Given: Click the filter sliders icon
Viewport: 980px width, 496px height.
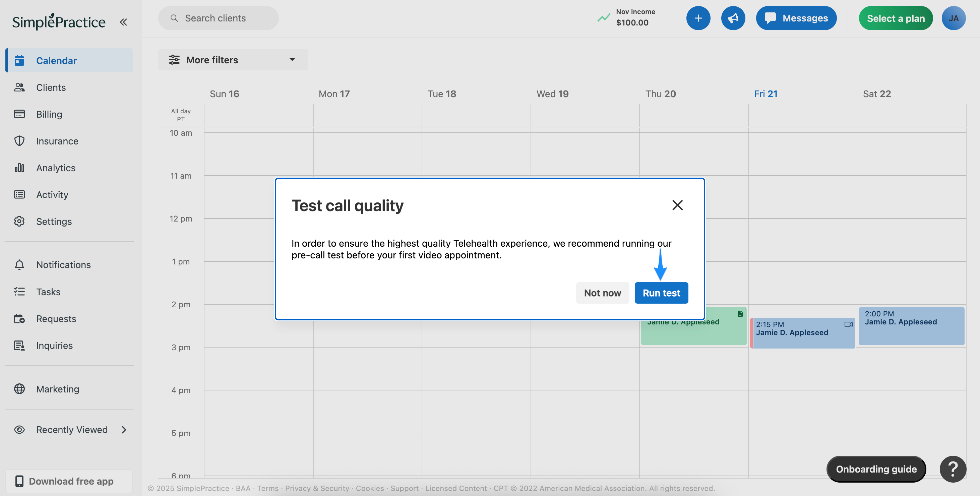Looking at the screenshot, I should 174,60.
